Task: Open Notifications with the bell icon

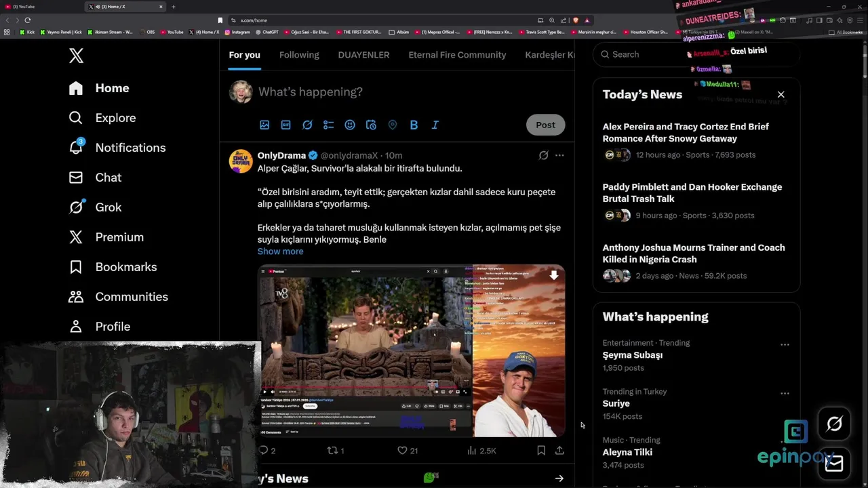Action: pos(117,148)
